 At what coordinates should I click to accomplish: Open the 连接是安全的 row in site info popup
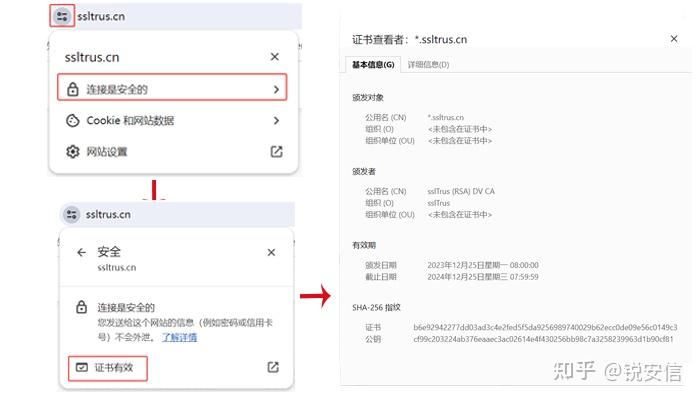click(172, 88)
